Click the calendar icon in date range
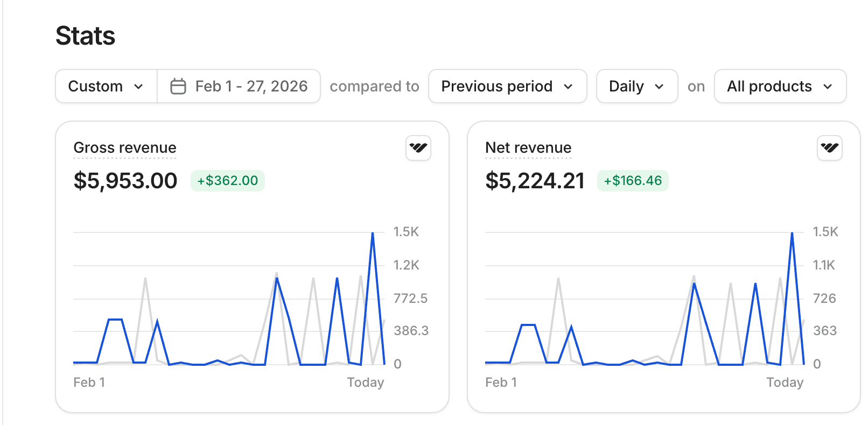Viewport: 868px width, 425px height. coord(178,86)
